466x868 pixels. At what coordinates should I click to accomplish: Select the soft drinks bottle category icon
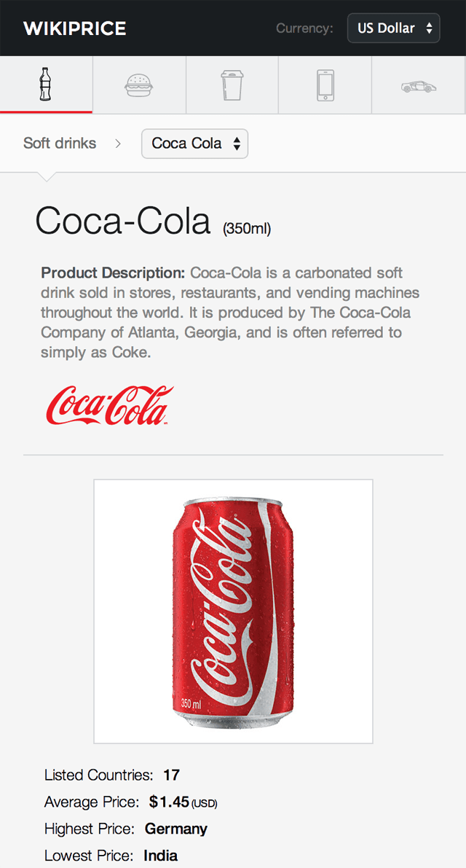(46, 85)
